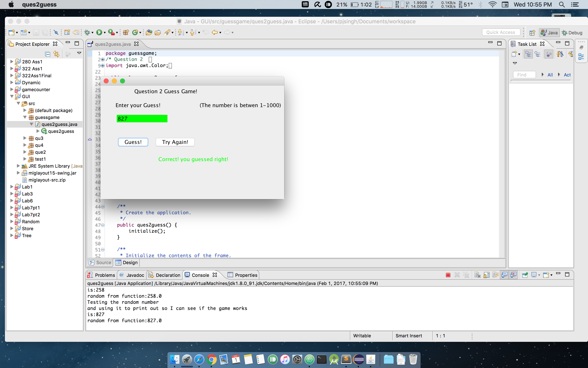Toggle Focus on Workweek in Task List
This screenshot has height=368, width=588.
pyautogui.click(x=549, y=54)
